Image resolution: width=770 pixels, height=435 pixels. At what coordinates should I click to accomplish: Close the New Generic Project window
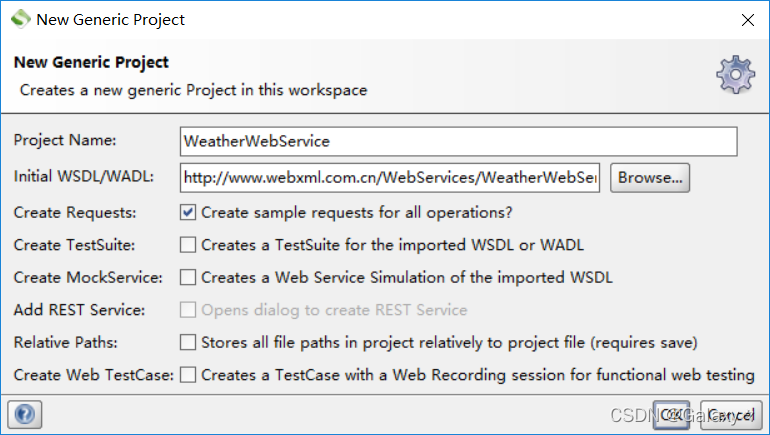click(748, 20)
